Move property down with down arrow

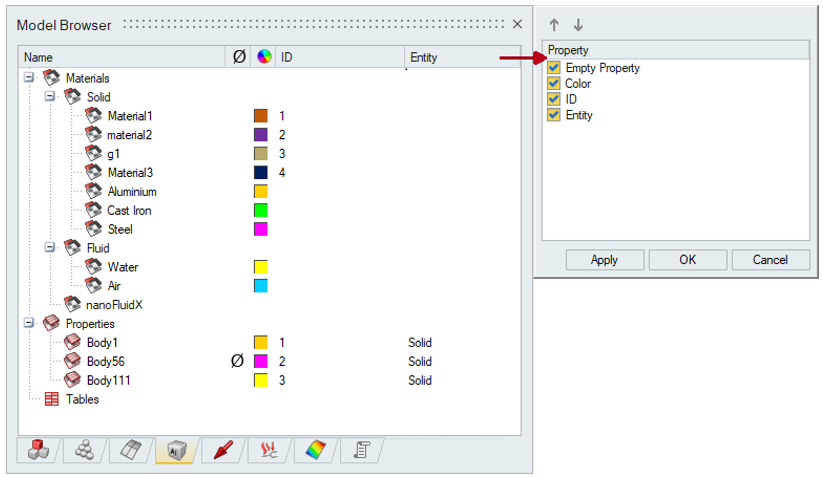pyautogui.click(x=578, y=25)
